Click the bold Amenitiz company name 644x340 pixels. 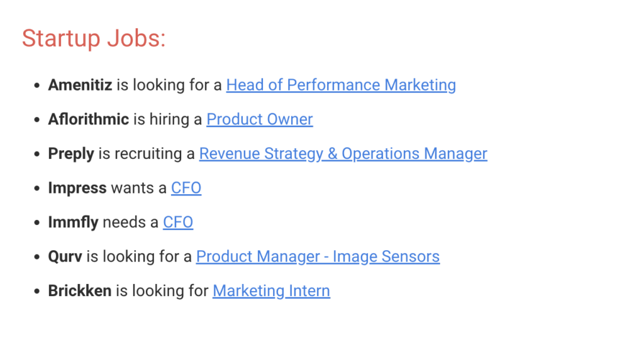click(x=80, y=85)
